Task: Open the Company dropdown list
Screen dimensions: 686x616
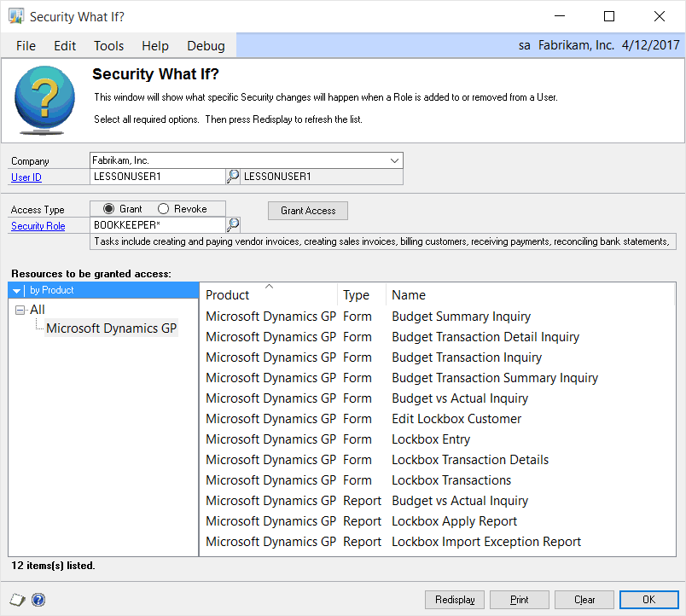Action: point(394,160)
